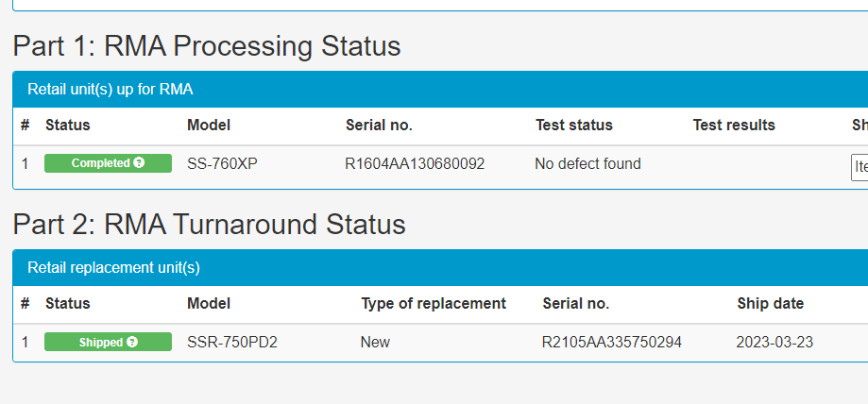Viewport: 868px width, 404px height.
Task: Click the green Shipped status badge
Action: tap(108, 342)
